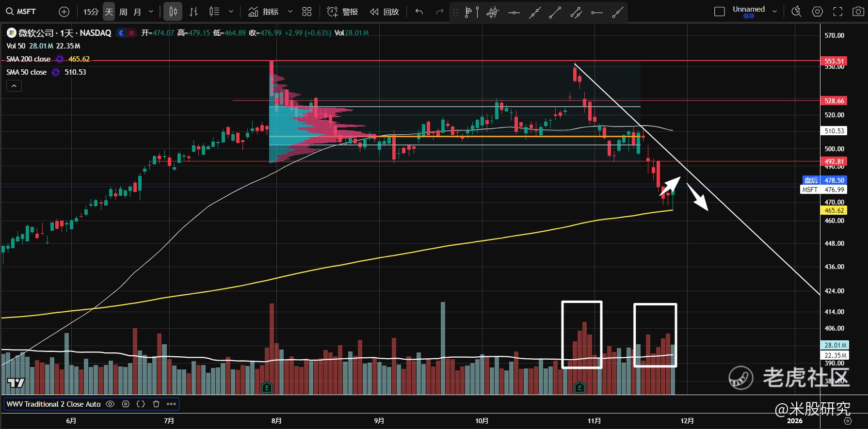This screenshot has width=868, height=429.
Task: Select the 周 weekly timeframe
Action: click(x=124, y=12)
